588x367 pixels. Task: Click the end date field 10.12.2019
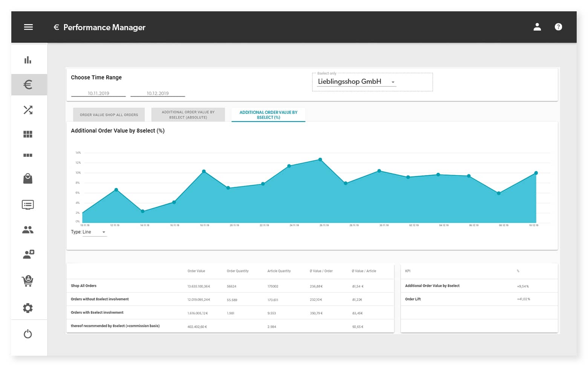pos(158,93)
